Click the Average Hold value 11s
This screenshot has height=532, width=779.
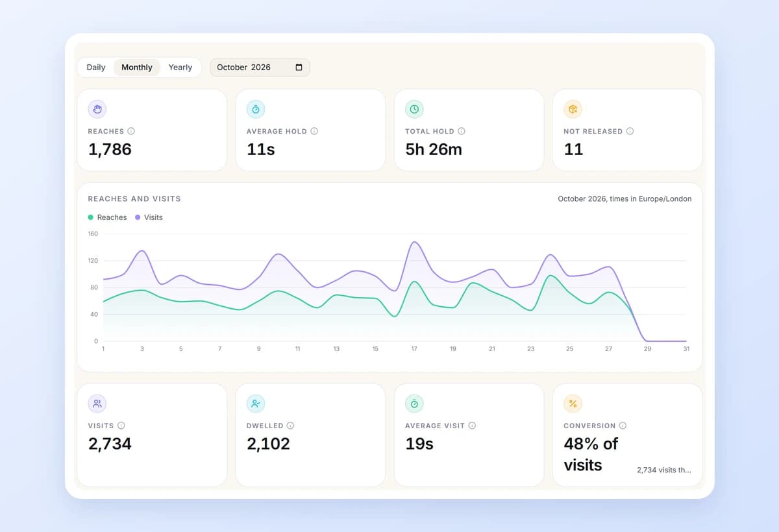click(261, 149)
